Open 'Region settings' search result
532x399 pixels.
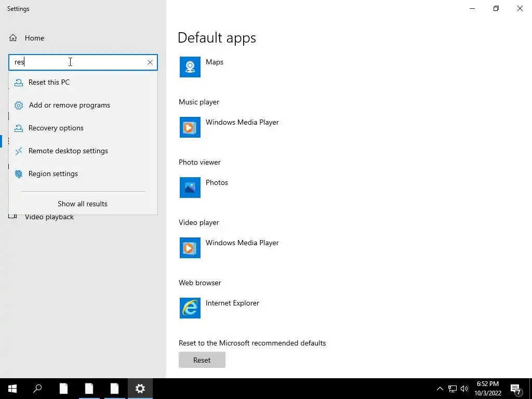83,174
